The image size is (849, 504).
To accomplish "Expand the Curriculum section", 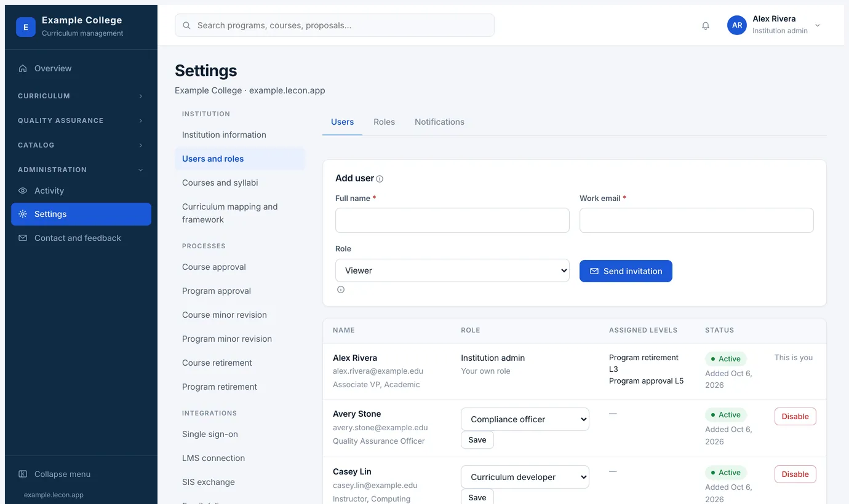I will click(x=81, y=96).
